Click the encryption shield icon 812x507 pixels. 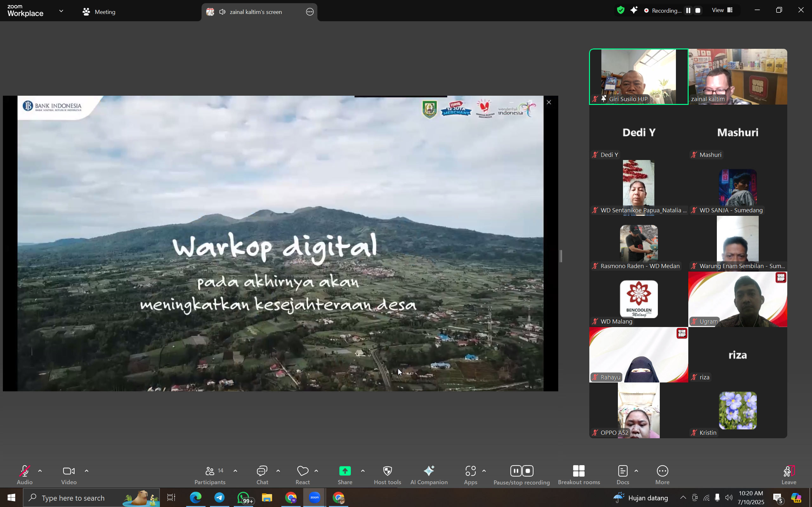620,10
